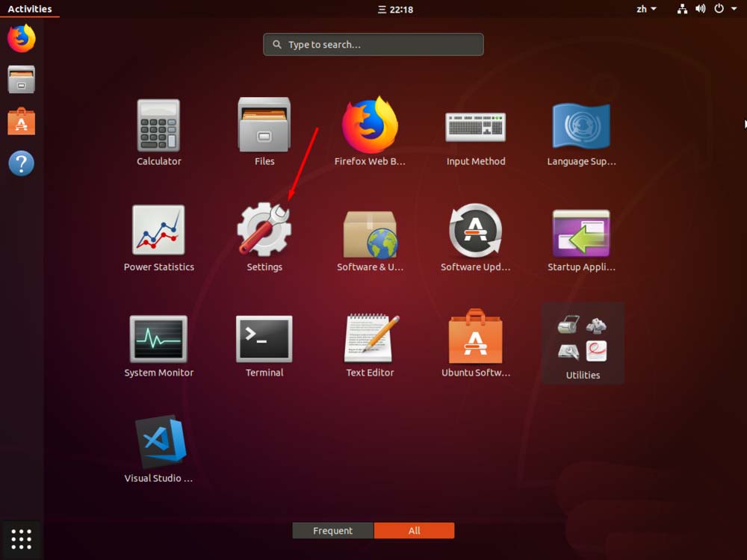Click the Show Applications grid button
This screenshot has width=747, height=560.
21,538
